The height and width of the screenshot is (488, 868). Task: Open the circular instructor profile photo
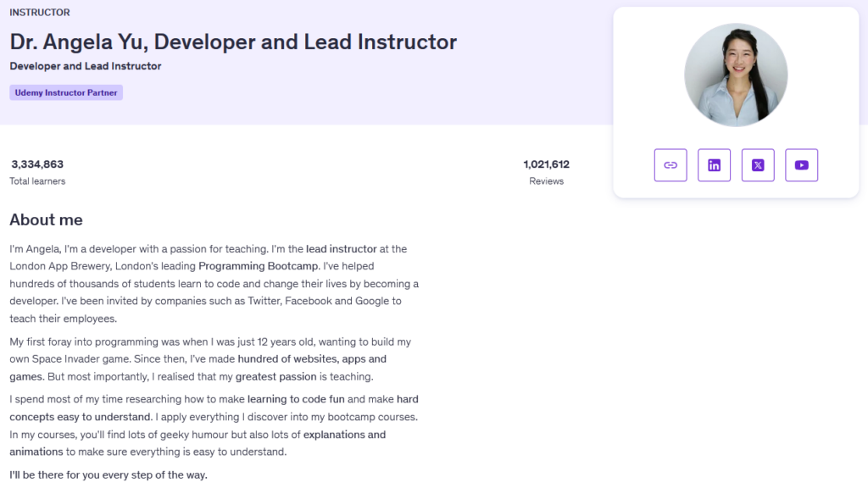[x=736, y=75]
